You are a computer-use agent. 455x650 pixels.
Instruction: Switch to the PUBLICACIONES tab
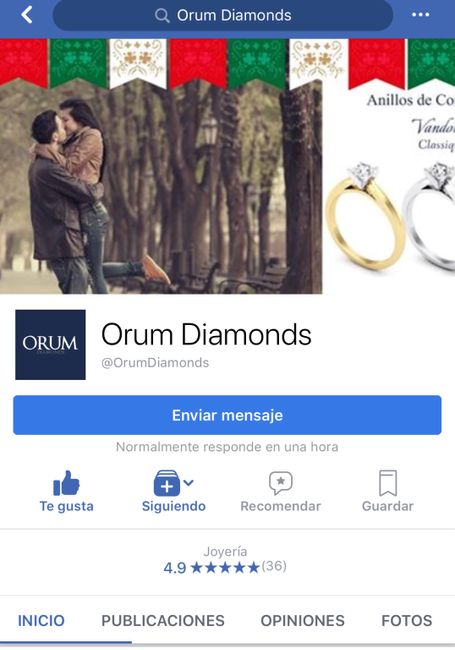point(163,621)
